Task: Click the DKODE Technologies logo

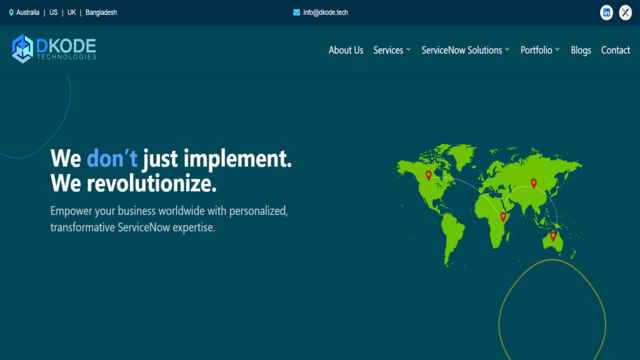Action: [x=54, y=49]
